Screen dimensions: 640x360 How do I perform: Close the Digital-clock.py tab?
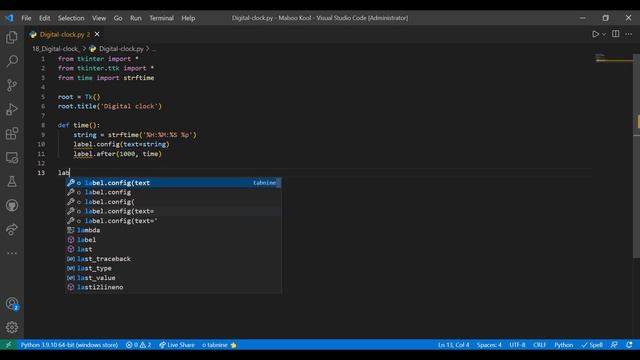(97, 34)
